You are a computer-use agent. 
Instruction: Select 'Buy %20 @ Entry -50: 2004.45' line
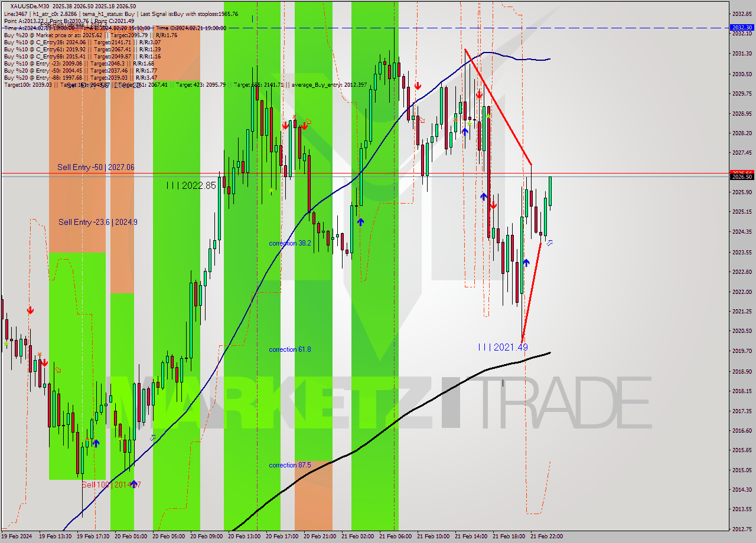click(80, 70)
